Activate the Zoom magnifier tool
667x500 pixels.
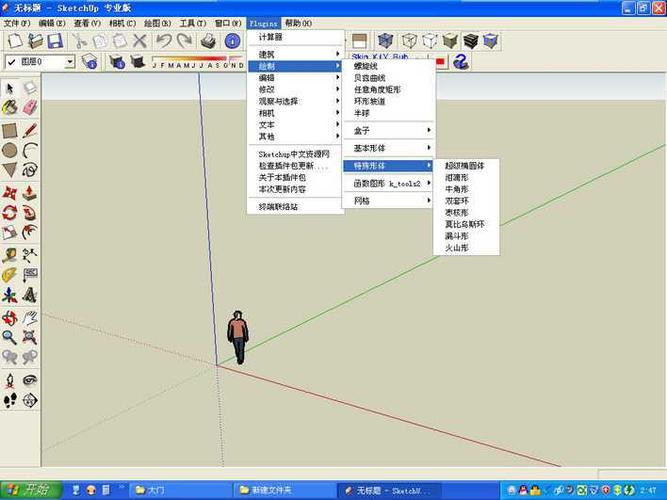10,337
